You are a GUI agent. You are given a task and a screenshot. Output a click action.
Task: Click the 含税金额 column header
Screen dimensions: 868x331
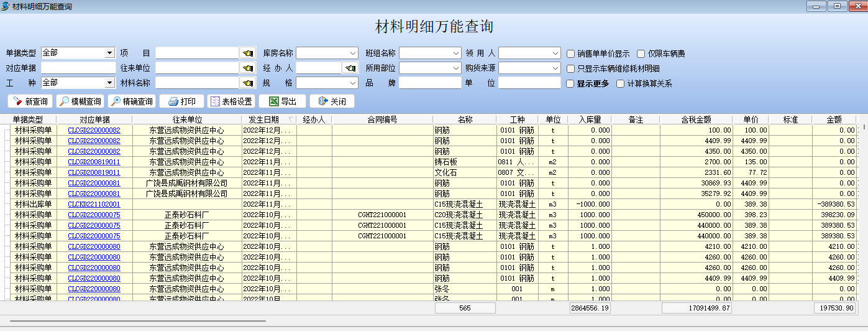696,119
